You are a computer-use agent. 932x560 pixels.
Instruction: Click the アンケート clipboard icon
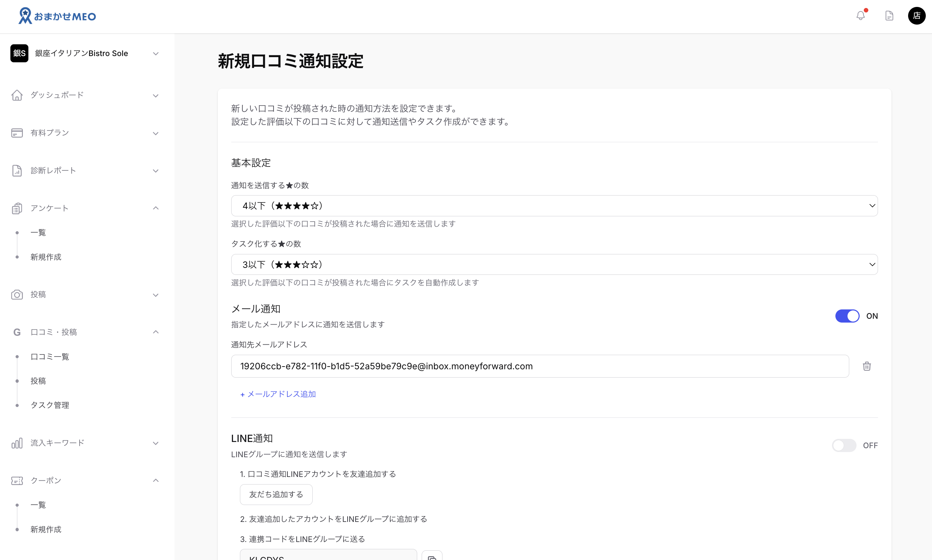coord(17,208)
